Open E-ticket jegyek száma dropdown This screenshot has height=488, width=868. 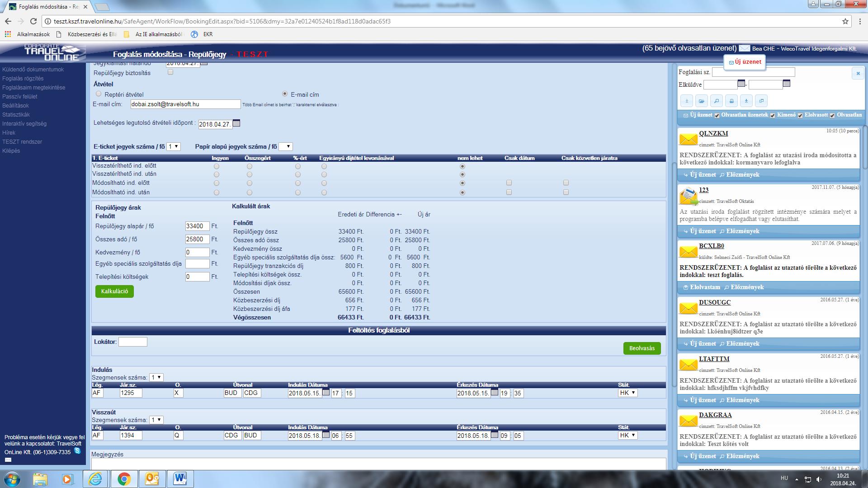pos(174,146)
